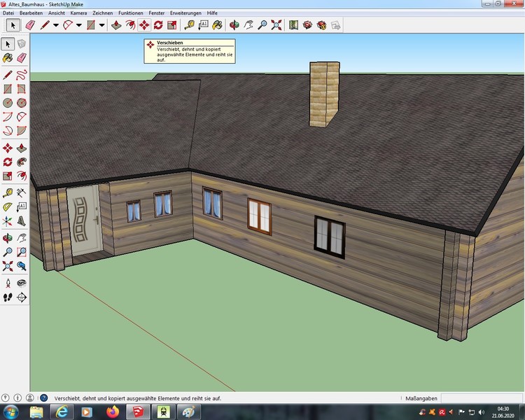Select the Follow Me tool
Viewport: 525px width, 420px height.
pos(22,162)
